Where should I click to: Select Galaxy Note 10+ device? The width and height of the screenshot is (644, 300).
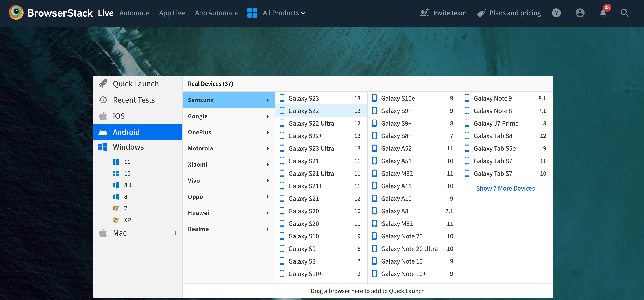tap(413, 274)
